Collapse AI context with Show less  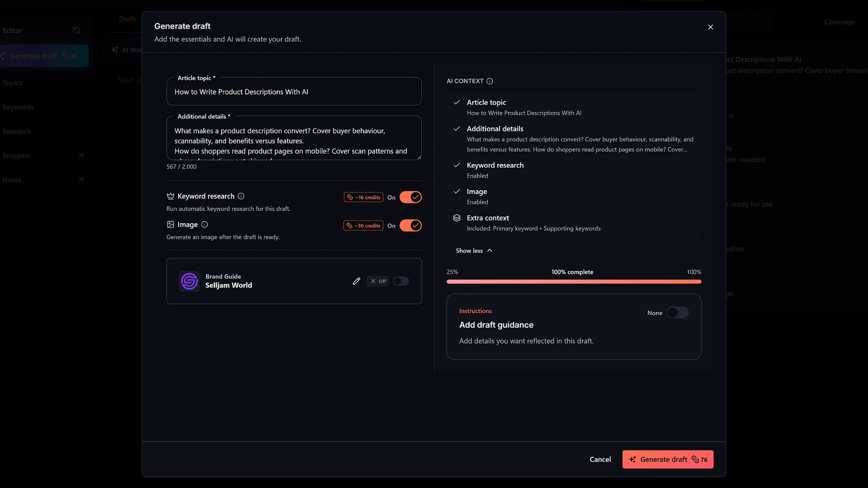pyautogui.click(x=474, y=251)
